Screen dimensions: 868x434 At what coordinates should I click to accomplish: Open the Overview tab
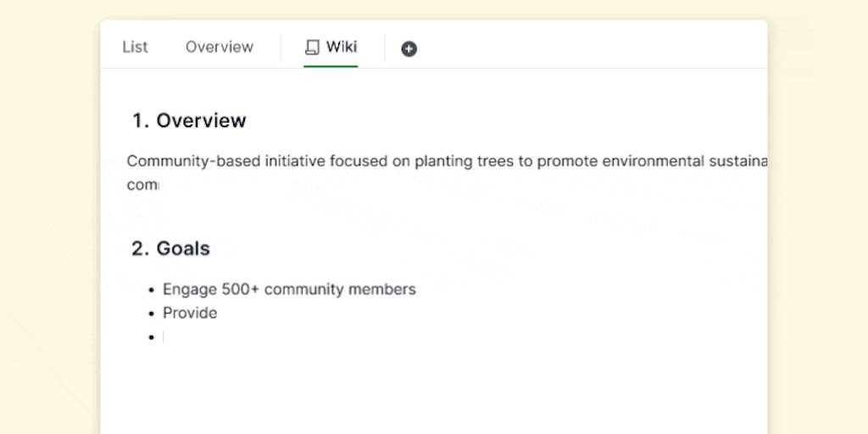[x=220, y=47]
